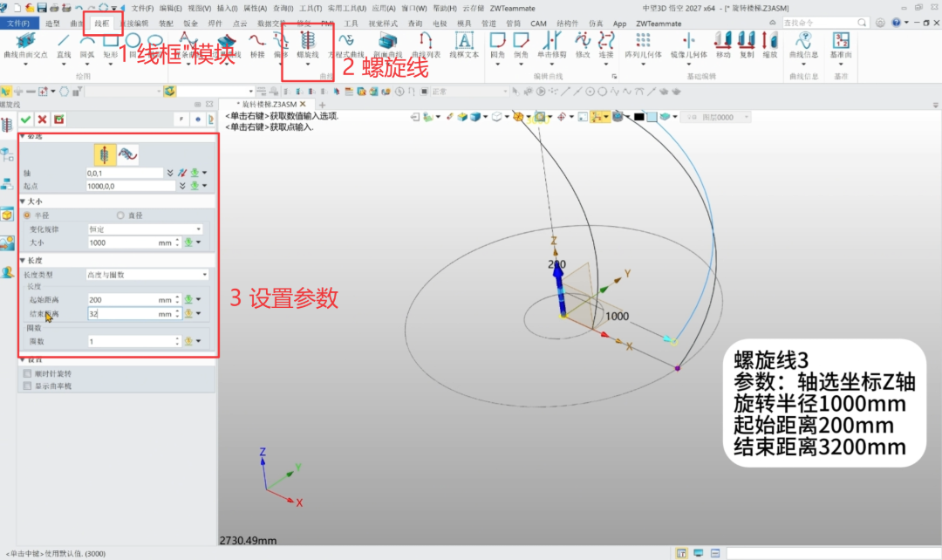
Task: Select the 复制 copy tool
Action: click(746, 45)
